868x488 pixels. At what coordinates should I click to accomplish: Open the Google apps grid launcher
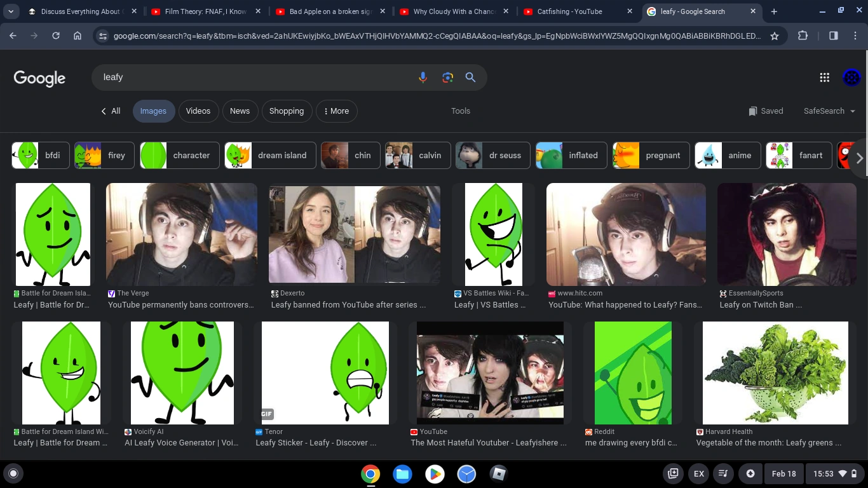coord(824,77)
